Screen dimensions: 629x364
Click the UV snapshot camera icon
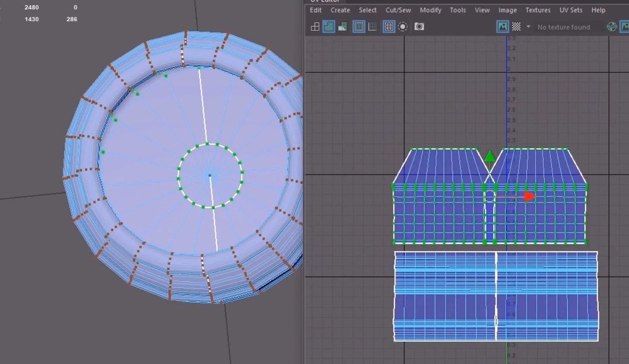[419, 27]
